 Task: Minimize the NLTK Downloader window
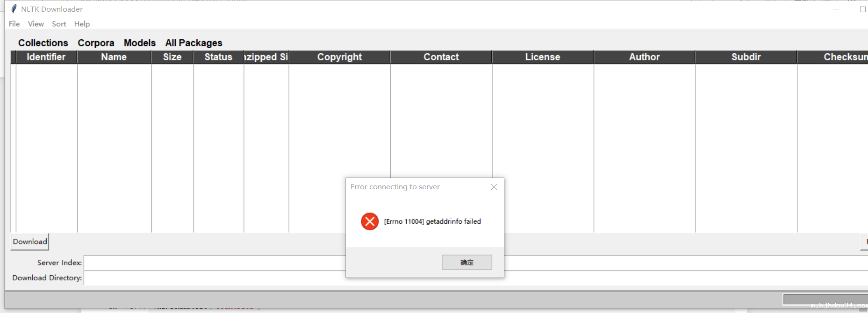(836, 9)
